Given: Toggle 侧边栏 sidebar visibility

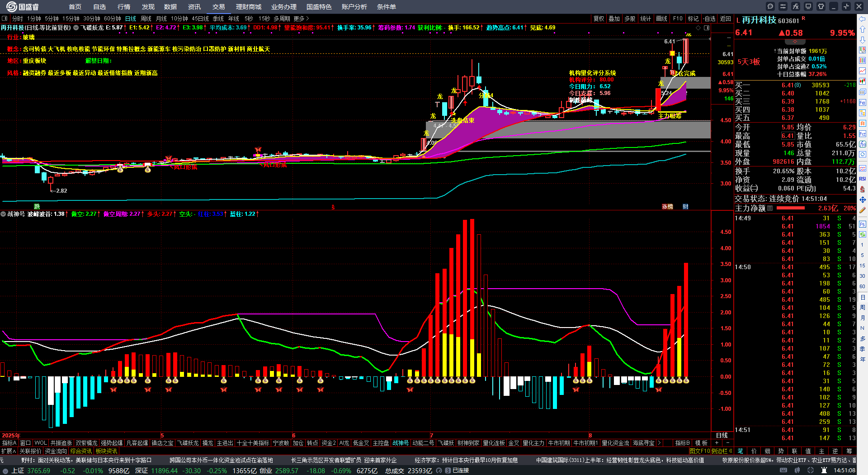Looking at the screenshot, I should pos(722,451).
